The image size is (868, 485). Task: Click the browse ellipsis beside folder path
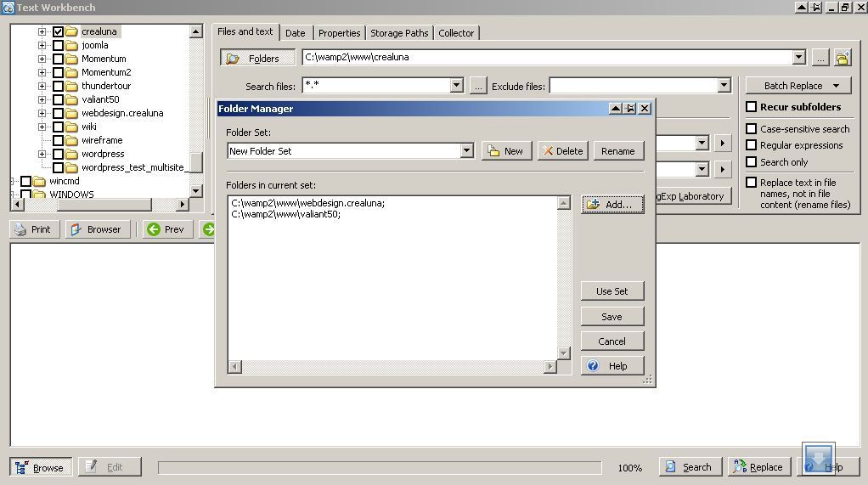click(x=820, y=58)
